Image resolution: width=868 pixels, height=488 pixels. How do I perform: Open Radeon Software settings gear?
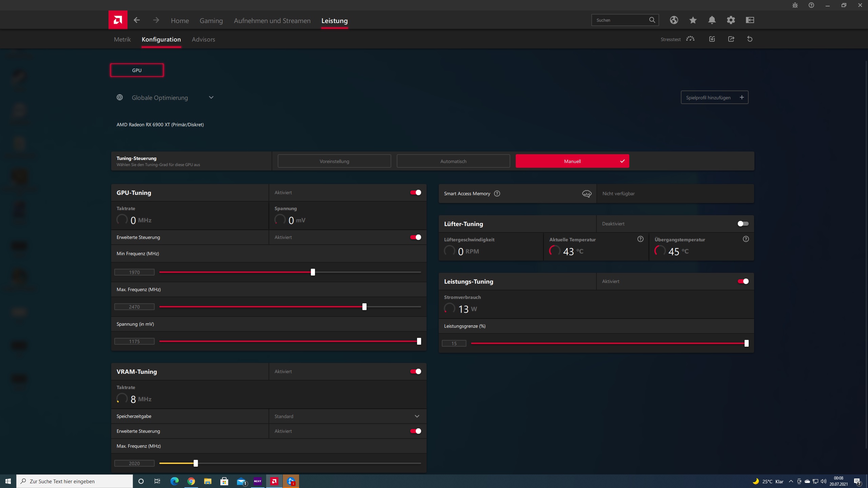731,20
